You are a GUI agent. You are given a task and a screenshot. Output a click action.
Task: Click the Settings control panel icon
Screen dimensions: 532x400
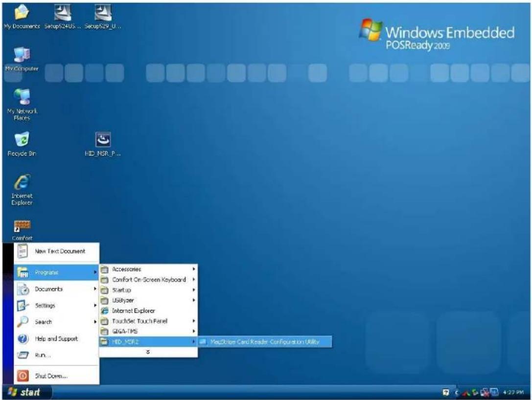tap(23, 306)
